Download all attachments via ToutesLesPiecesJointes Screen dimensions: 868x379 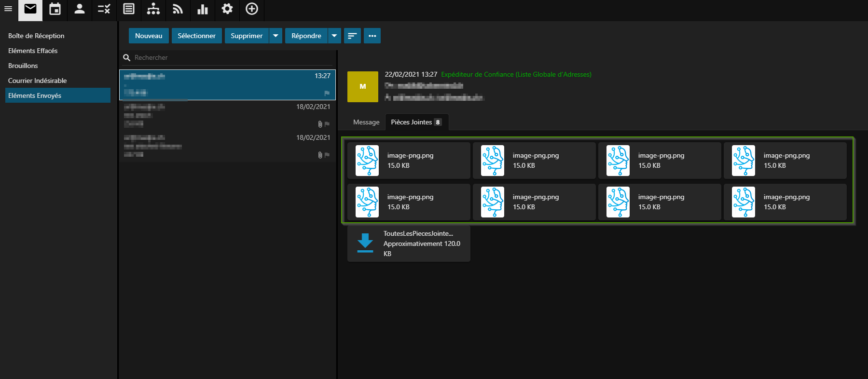click(x=408, y=244)
